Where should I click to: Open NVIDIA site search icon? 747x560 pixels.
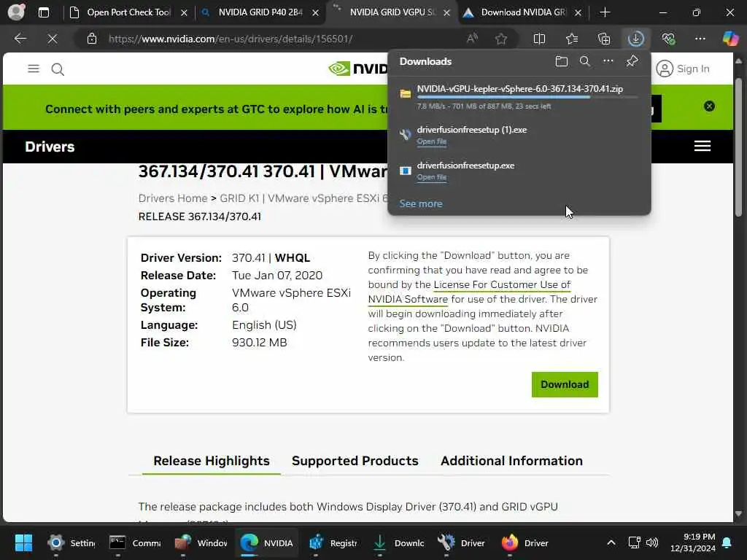point(58,69)
